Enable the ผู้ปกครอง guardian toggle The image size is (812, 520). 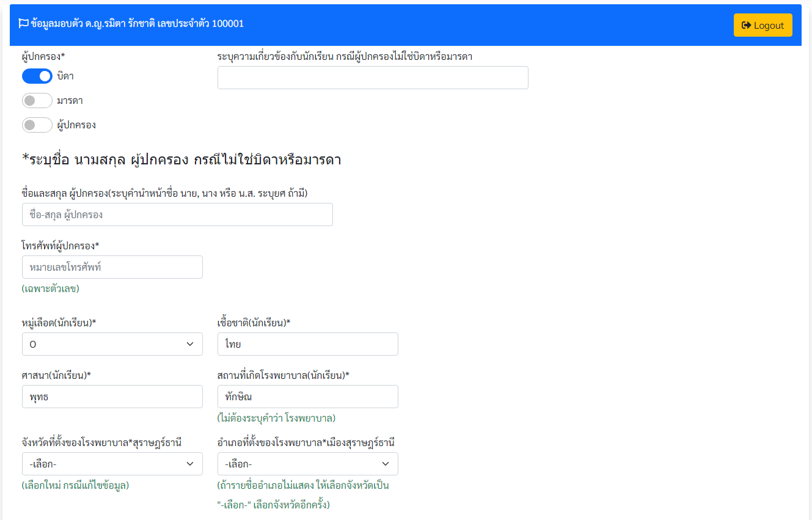coord(37,125)
